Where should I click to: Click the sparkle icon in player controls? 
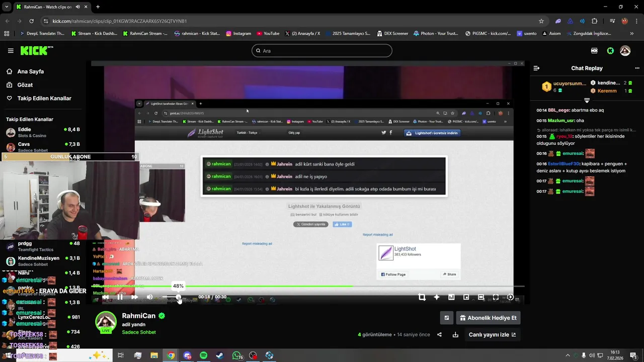[436, 297]
